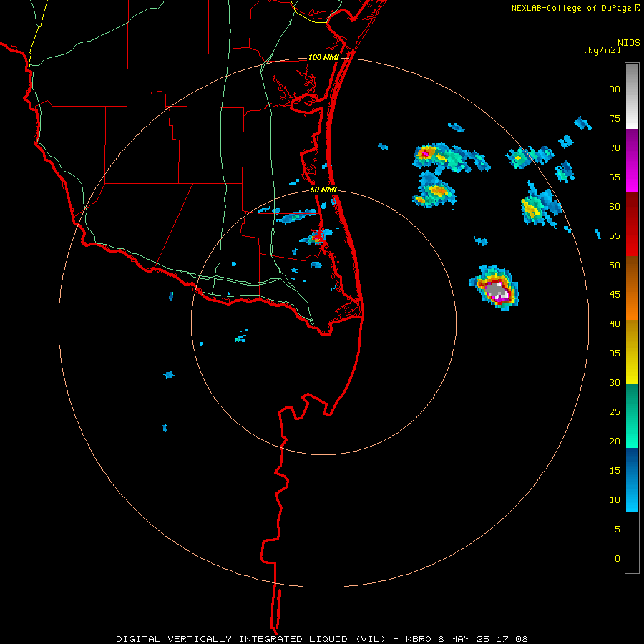Click the 40 value on the VIL scale

click(615, 323)
